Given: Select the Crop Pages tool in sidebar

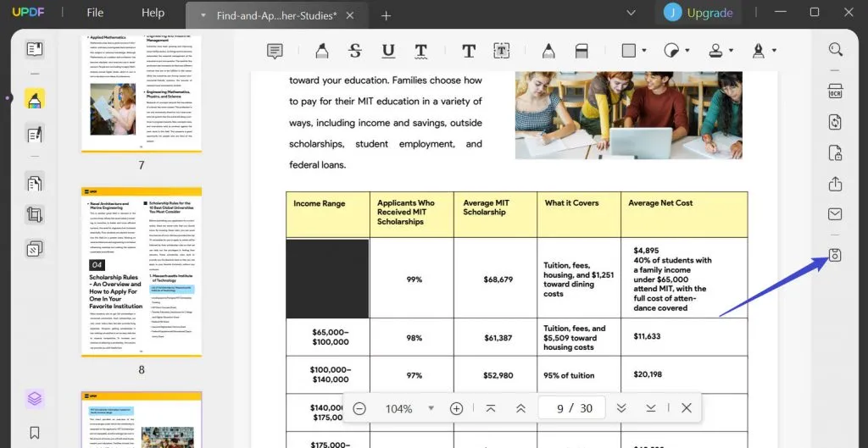Looking at the screenshot, I should coord(35,214).
